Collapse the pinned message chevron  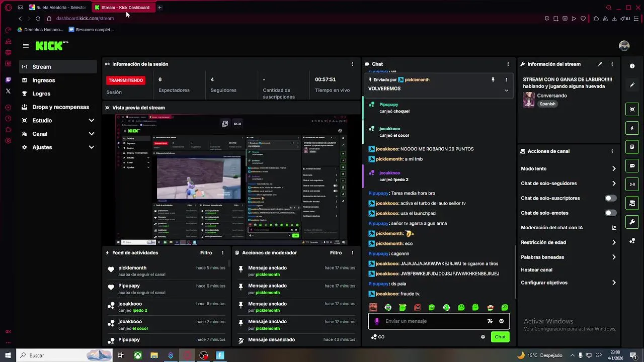click(x=506, y=90)
